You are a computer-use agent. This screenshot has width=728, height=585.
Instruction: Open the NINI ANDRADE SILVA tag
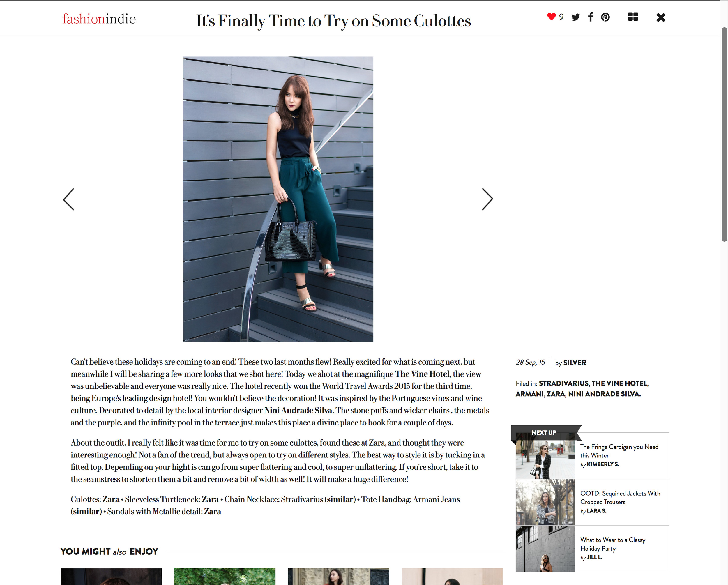pyautogui.click(x=605, y=394)
